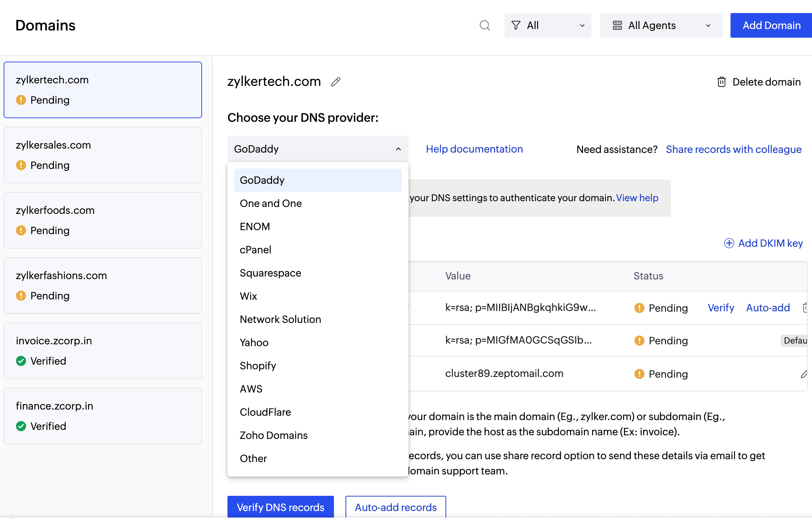Image resolution: width=812 pixels, height=519 pixels.
Task: Collapse the GoDaddy DNS provider dropdown
Action: coord(318,149)
